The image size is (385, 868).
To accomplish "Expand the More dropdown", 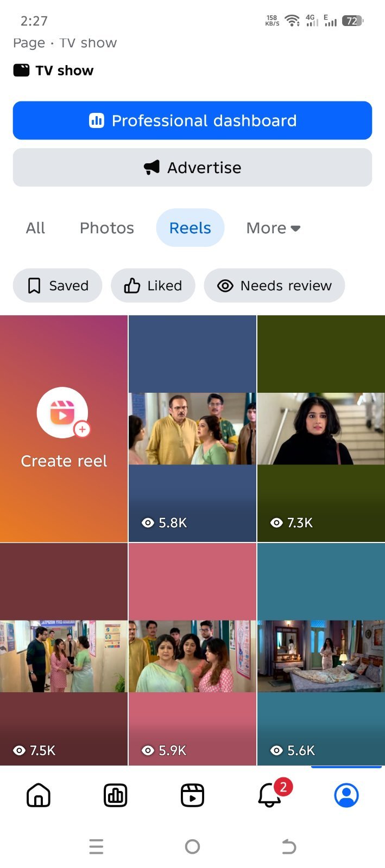I will tap(273, 228).
